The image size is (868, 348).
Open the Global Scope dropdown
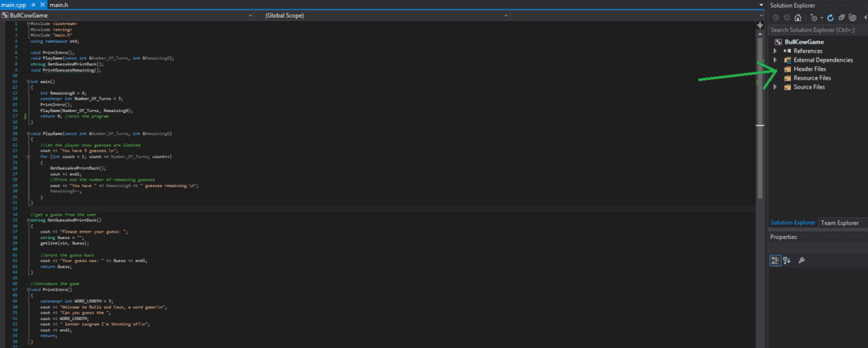pos(383,16)
